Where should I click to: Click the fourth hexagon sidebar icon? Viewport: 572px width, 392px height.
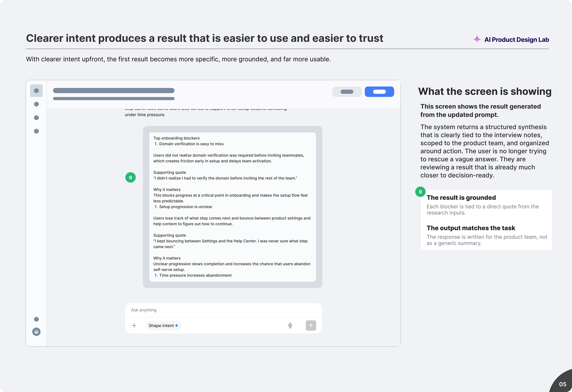tap(36, 131)
